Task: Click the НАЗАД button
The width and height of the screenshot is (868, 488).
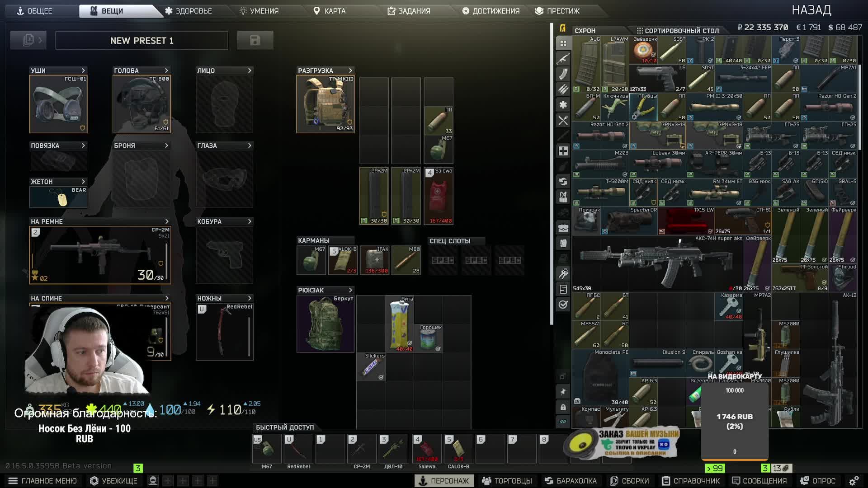Action: click(x=811, y=10)
